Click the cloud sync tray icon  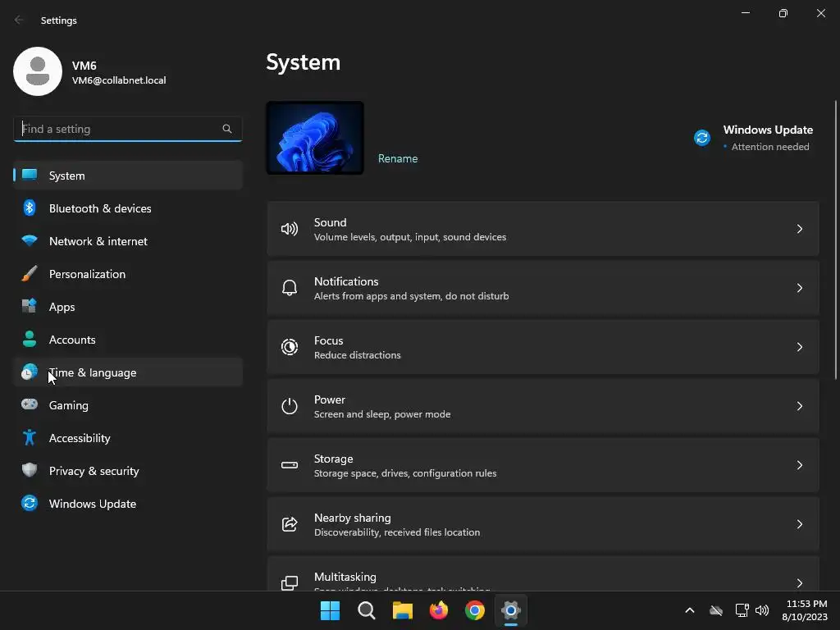click(x=716, y=610)
